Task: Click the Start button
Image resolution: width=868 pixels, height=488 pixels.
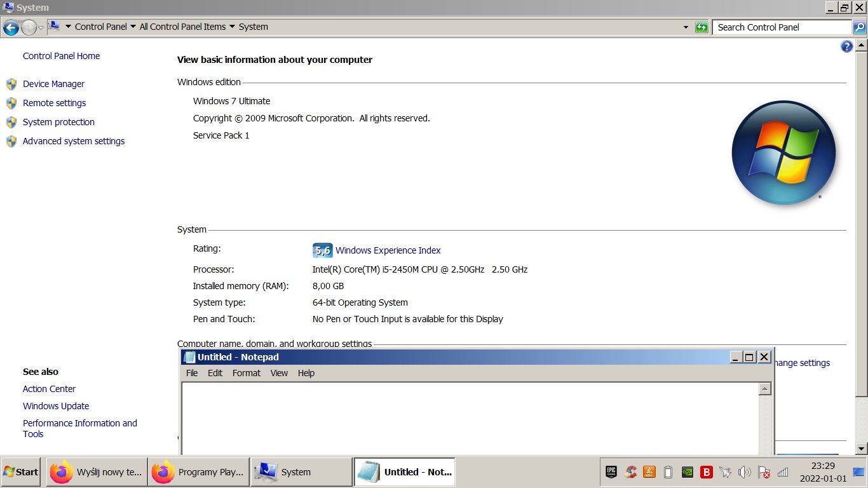Action: [20, 472]
